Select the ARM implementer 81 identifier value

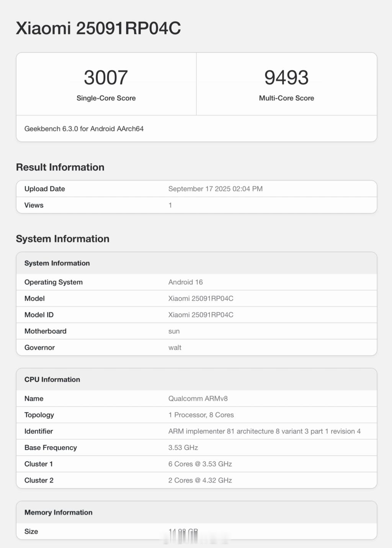point(264,431)
